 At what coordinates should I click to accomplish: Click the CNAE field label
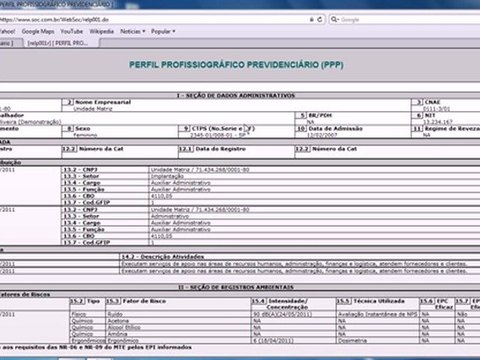[432, 102]
